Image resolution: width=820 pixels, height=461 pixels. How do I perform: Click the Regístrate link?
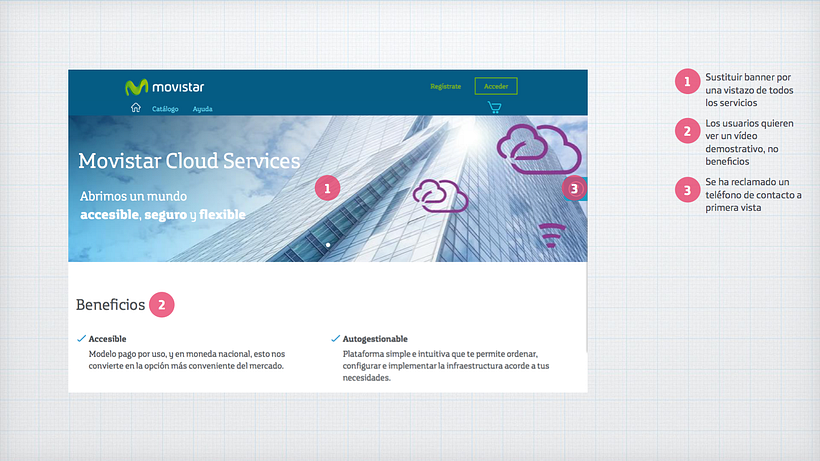[x=446, y=86]
